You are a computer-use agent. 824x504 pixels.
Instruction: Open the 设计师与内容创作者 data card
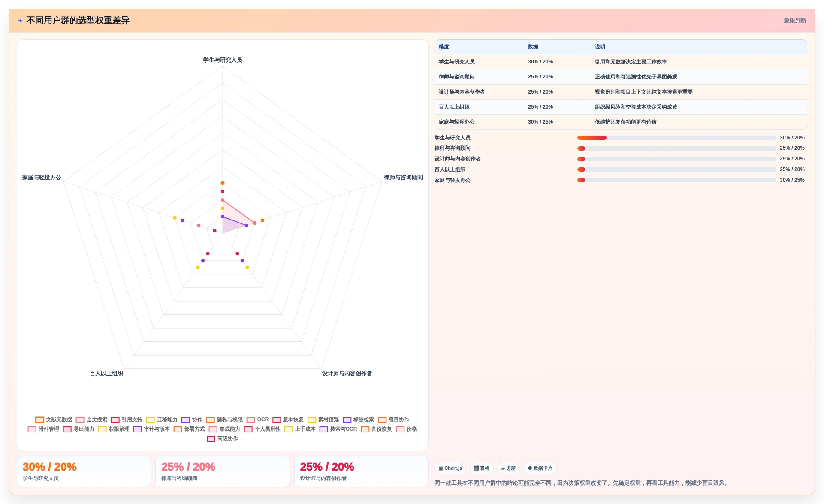click(x=361, y=471)
